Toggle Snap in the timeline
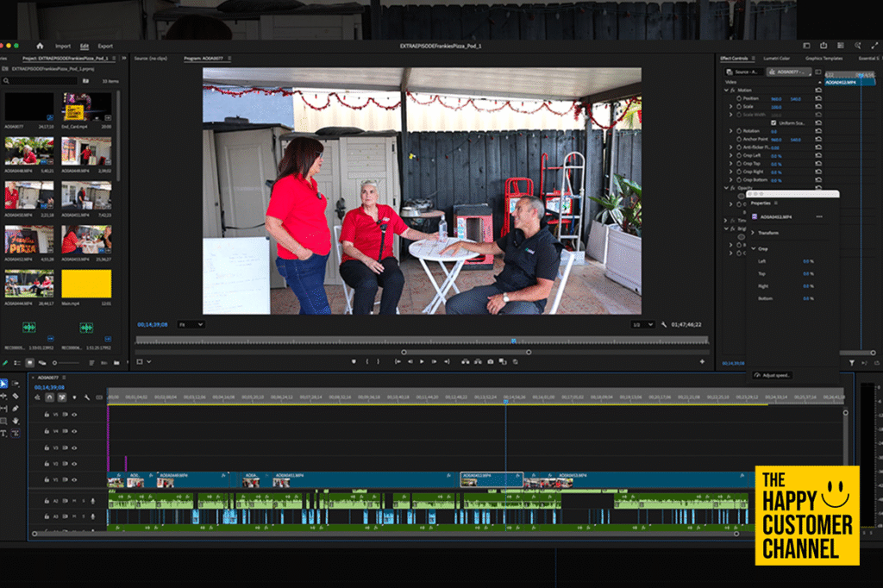This screenshot has height=588, width=883. click(49, 397)
